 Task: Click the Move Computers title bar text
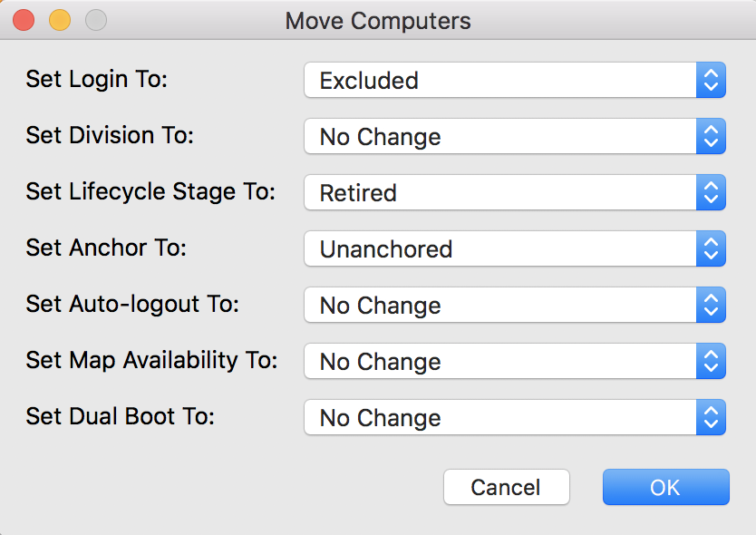pos(378,20)
